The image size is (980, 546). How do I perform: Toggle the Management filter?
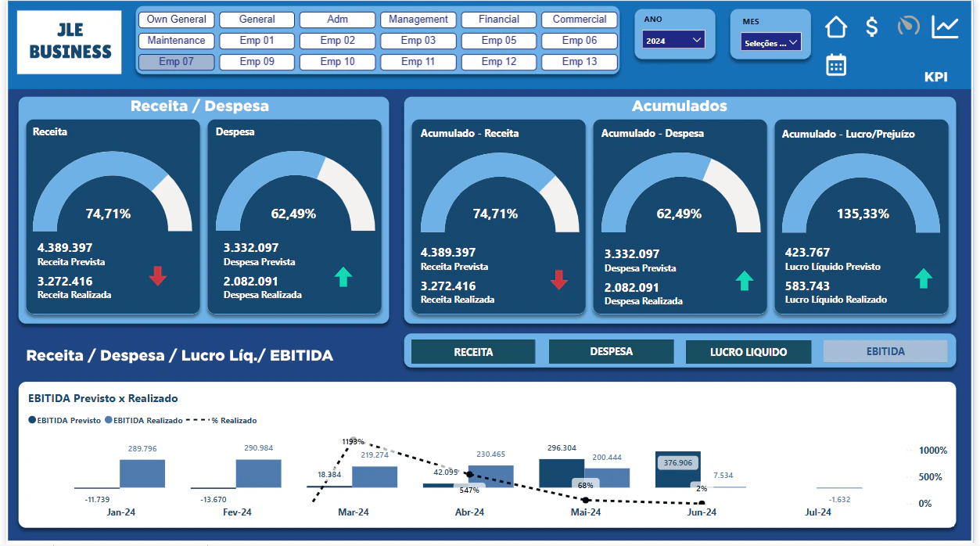click(x=418, y=20)
